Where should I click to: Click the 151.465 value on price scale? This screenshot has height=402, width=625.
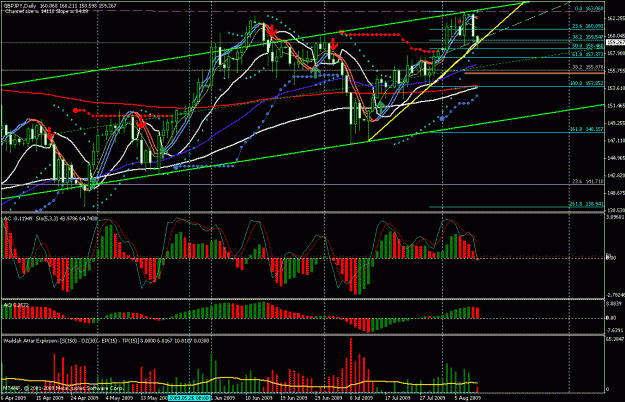(x=615, y=106)
